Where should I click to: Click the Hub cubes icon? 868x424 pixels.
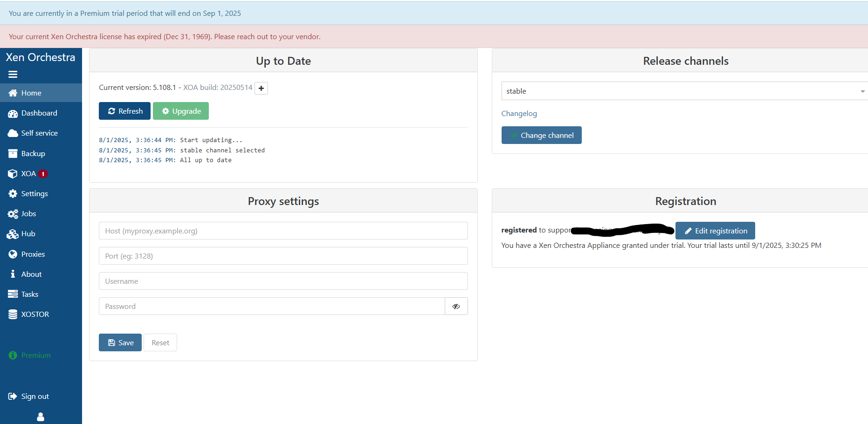coord(13,234)
